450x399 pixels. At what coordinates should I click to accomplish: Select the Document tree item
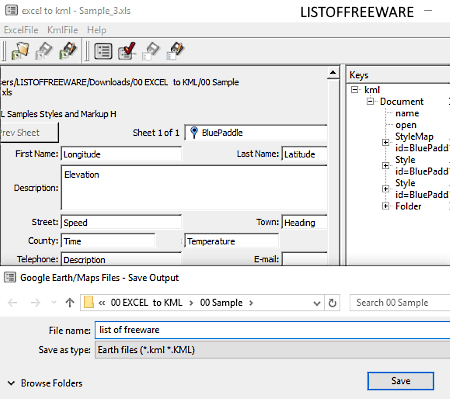tap(401, 101)
